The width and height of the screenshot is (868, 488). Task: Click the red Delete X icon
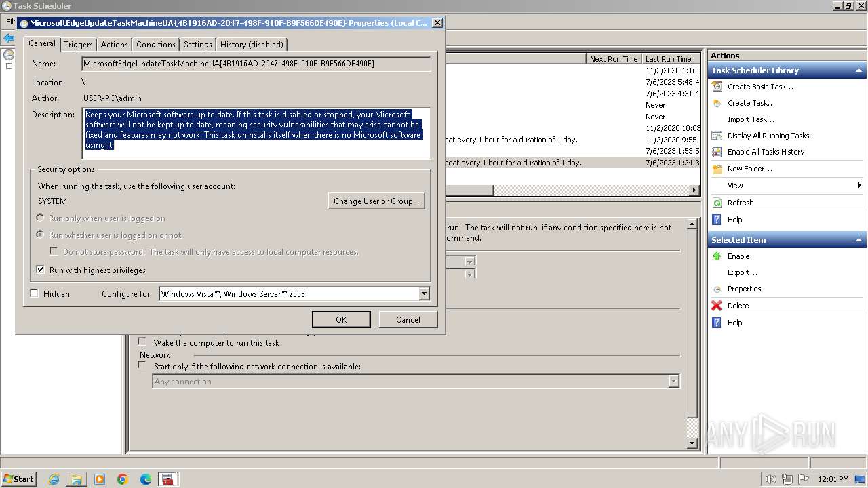[717, 306]
